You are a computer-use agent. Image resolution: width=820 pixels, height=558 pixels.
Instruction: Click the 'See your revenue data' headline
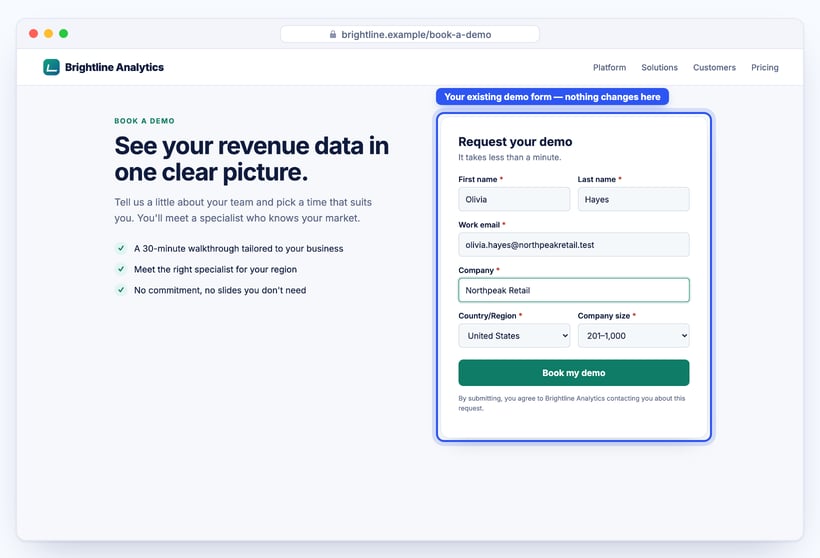252,159
